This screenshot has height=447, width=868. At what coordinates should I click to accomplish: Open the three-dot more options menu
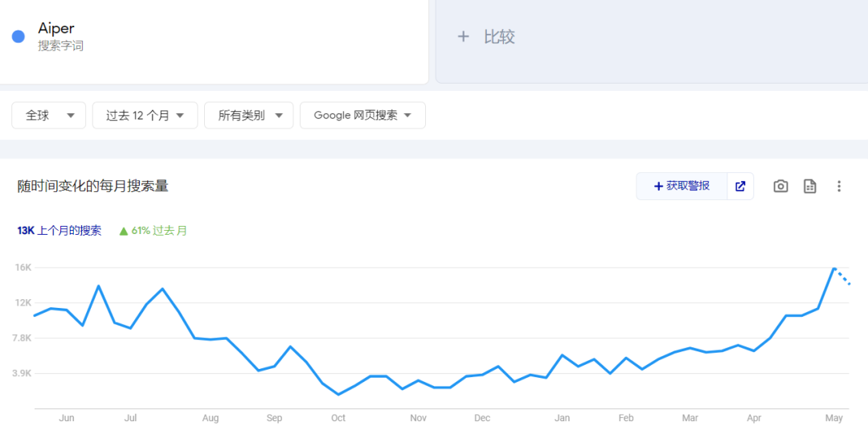[839, 186]
